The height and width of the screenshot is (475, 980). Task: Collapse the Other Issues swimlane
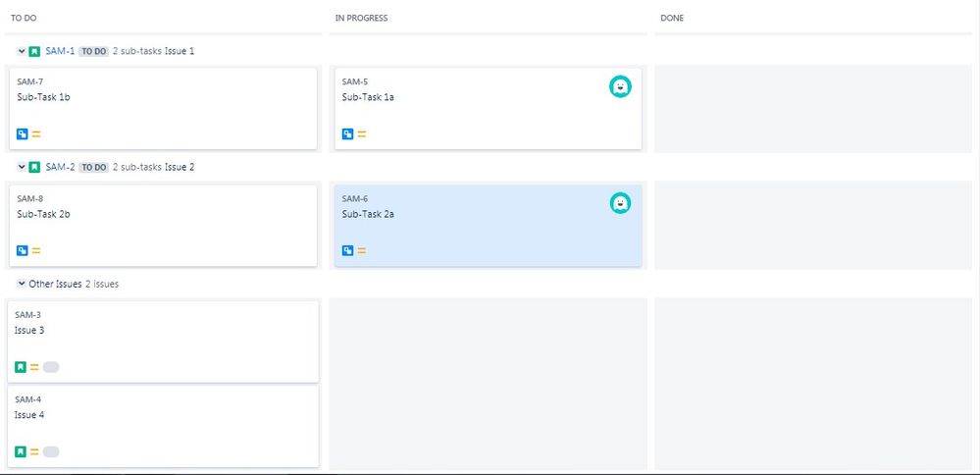pyautogui.click(x=22, y=284)
